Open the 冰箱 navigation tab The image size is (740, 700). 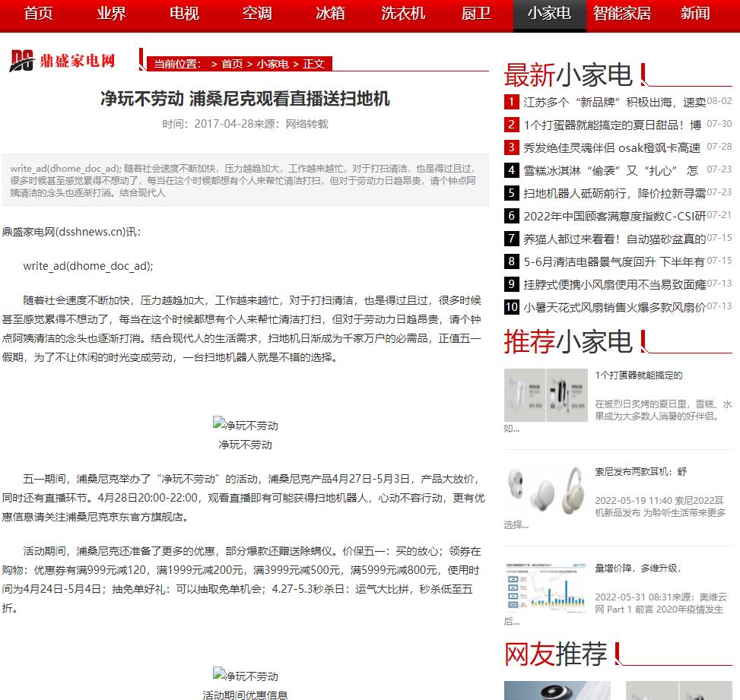[x=330, y=14]
